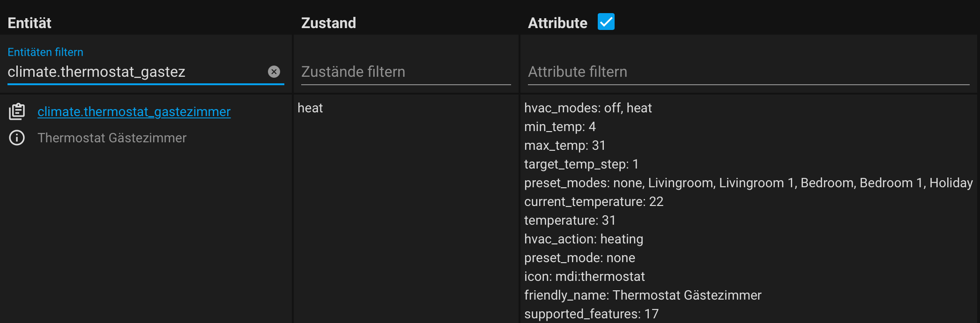The image size is (980, 323).
Task: Click inside the Zustände filtern field
Action: (x=405, y=72)
